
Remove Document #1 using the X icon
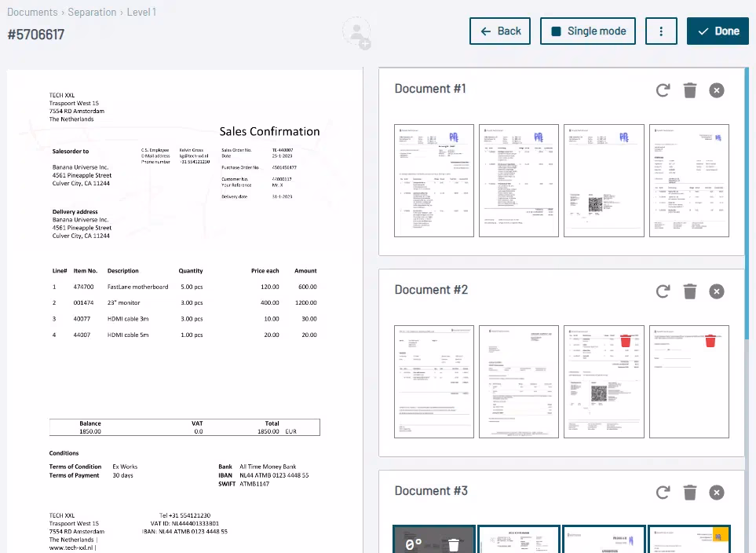click(x=717, y=90)
